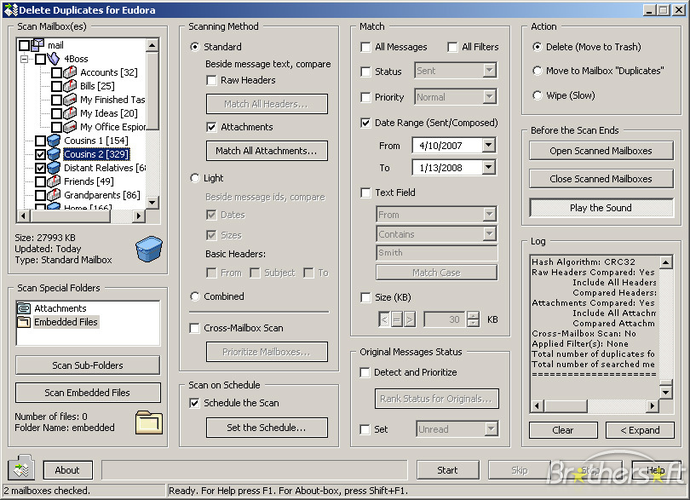Open the Text Field From dropdown
The height and width of the screenshot is (500, 690).
[x=489, y=214]
